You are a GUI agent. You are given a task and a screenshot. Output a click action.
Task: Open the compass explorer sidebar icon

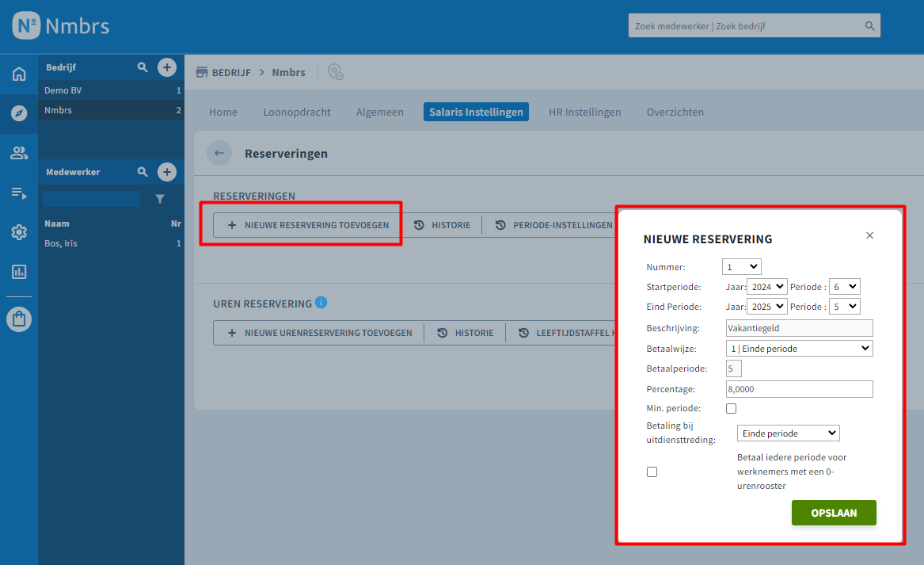point(19,113)
